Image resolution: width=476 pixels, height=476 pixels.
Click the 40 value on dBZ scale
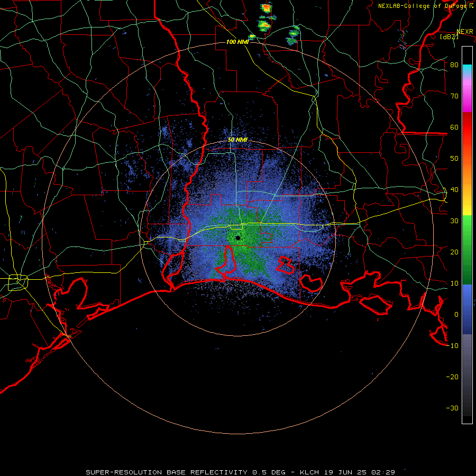(454, 190)
